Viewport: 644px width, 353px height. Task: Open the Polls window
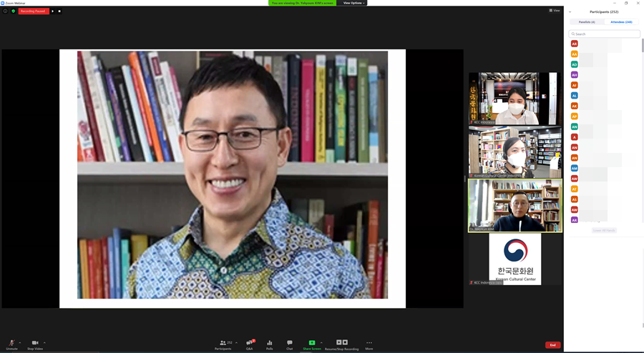pyautogui.click(x=270, y=345)
